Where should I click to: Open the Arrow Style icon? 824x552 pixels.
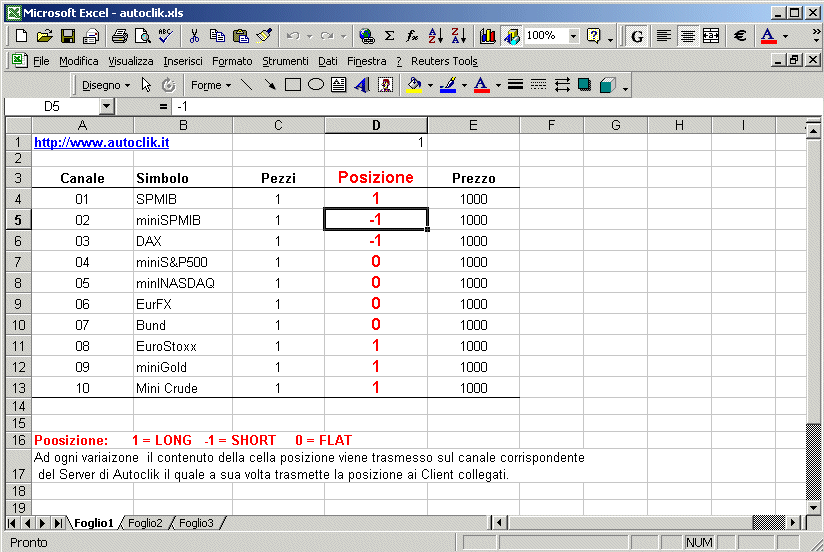(562, 85)
